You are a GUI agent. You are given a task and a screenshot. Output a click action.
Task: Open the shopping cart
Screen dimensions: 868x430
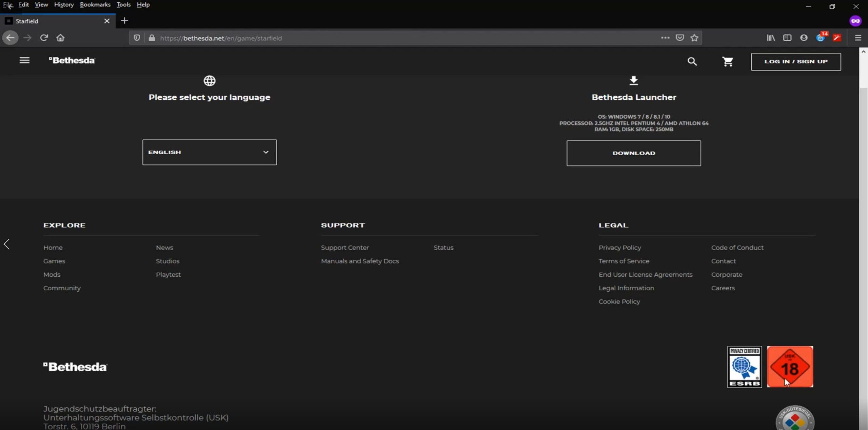728,61
